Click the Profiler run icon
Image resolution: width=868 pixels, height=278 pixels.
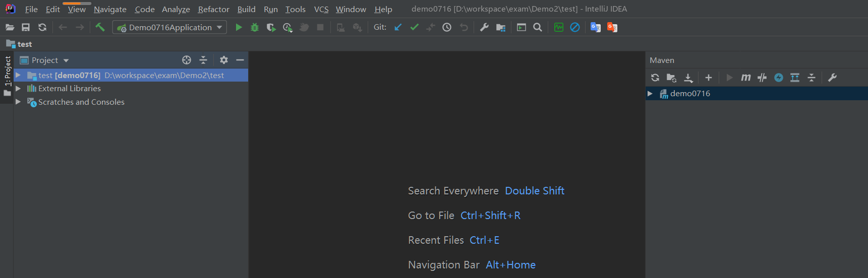(287, 27)
